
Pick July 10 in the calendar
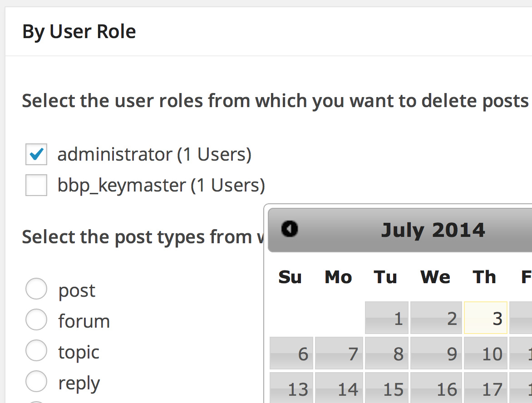tap(486, 353)
